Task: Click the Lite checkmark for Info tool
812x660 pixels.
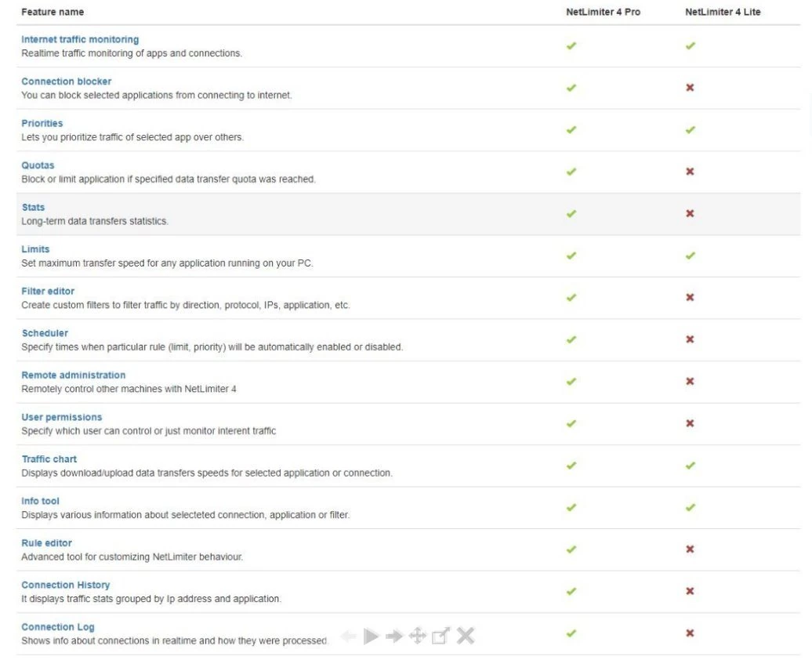Action: coord(691,507)
